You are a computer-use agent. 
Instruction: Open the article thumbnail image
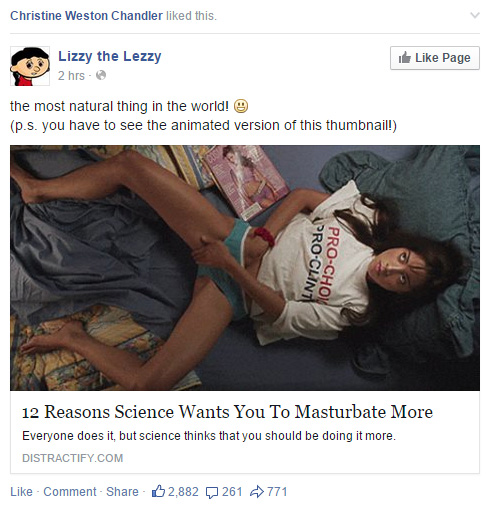(245, 268)
